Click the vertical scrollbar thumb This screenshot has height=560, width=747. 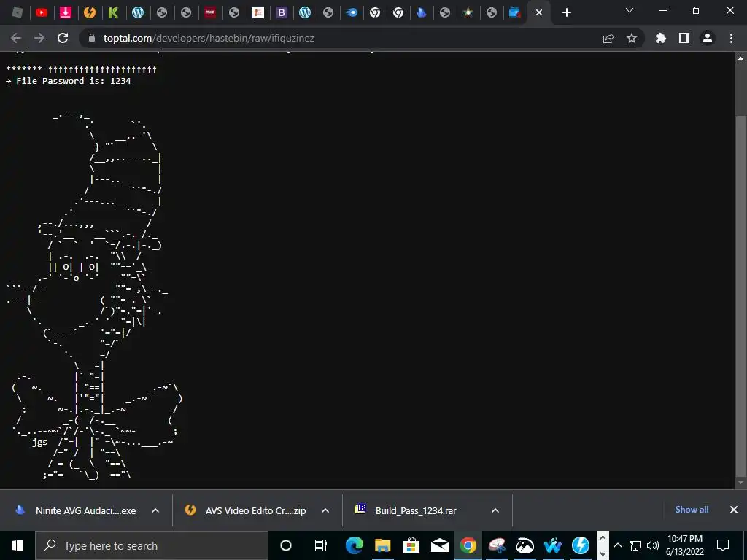(x=740, y=296)
